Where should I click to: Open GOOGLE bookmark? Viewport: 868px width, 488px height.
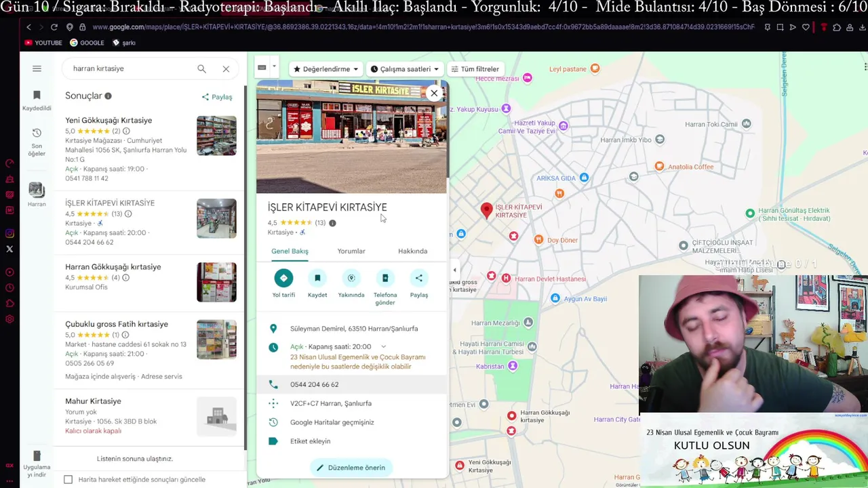pos(87,43)
